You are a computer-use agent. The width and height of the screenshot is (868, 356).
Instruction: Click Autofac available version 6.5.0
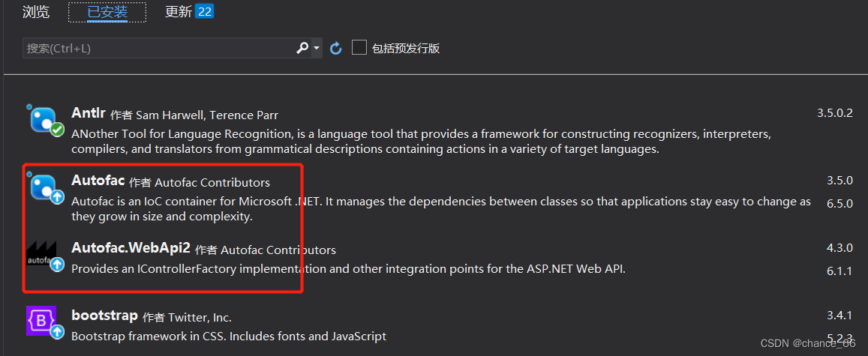[839, 203]
